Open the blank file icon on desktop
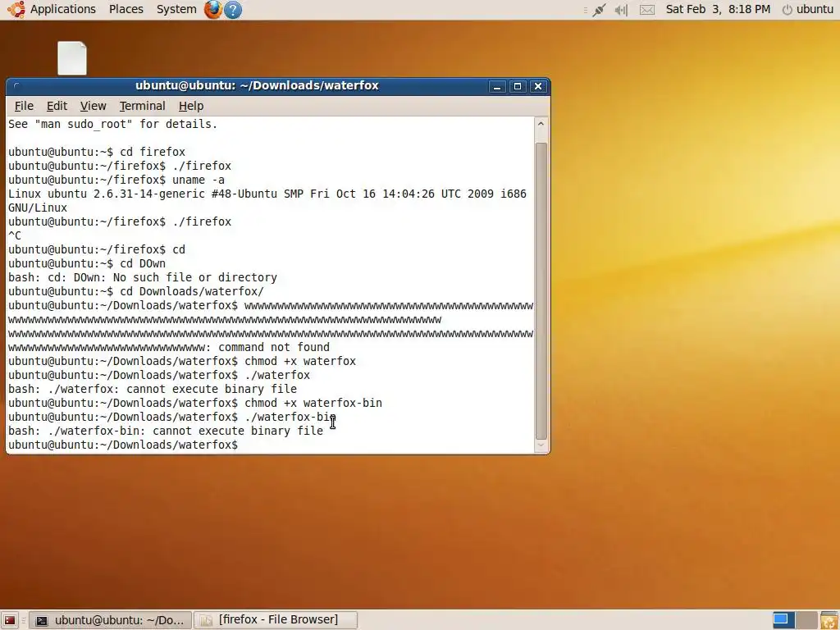 72,58
